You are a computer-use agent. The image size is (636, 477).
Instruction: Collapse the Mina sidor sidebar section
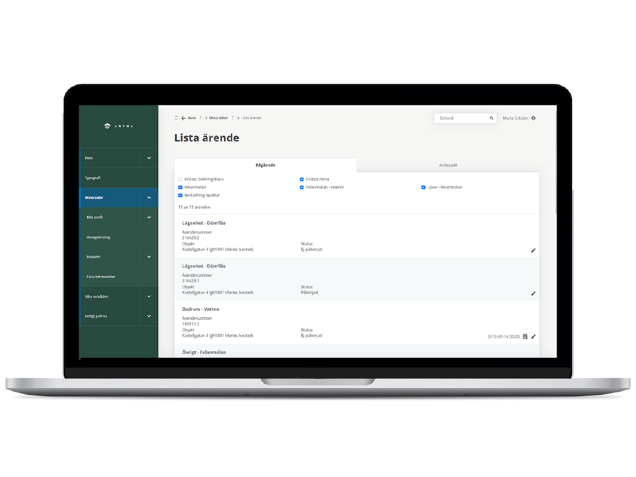click(149, 198)
